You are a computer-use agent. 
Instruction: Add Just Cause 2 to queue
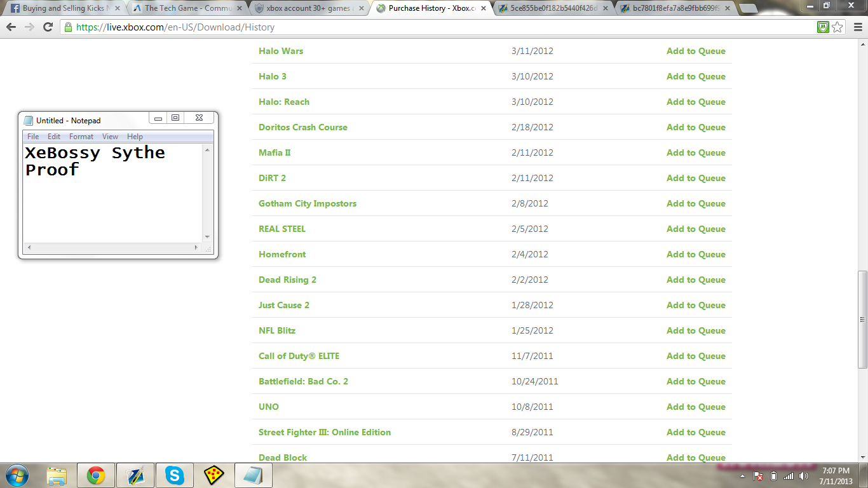(696, 305)
